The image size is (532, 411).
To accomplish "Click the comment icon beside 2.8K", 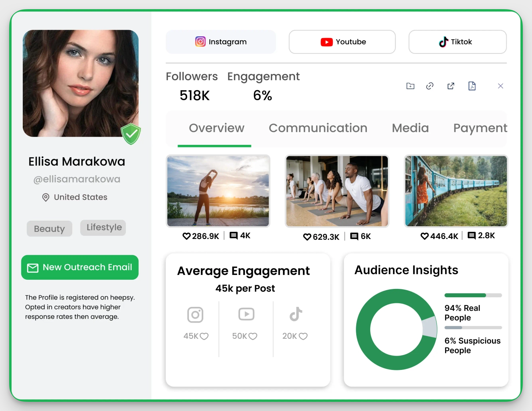I will tap(472, 236).
